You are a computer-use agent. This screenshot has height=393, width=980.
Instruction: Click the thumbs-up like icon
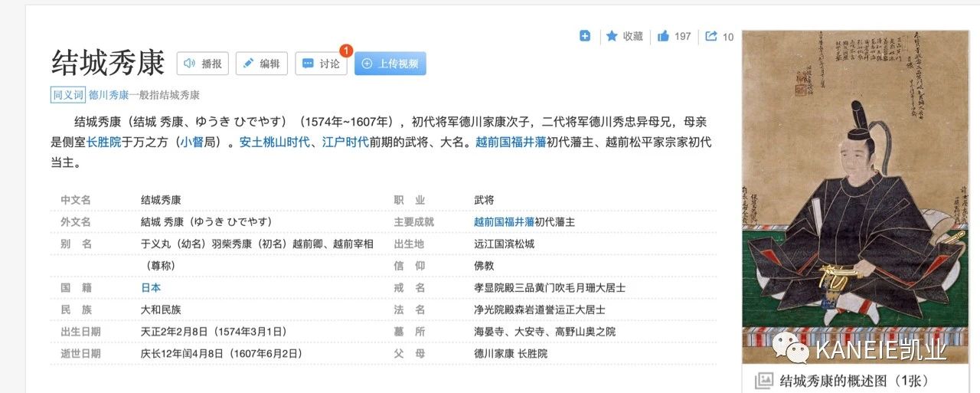[x=663, y=36]
